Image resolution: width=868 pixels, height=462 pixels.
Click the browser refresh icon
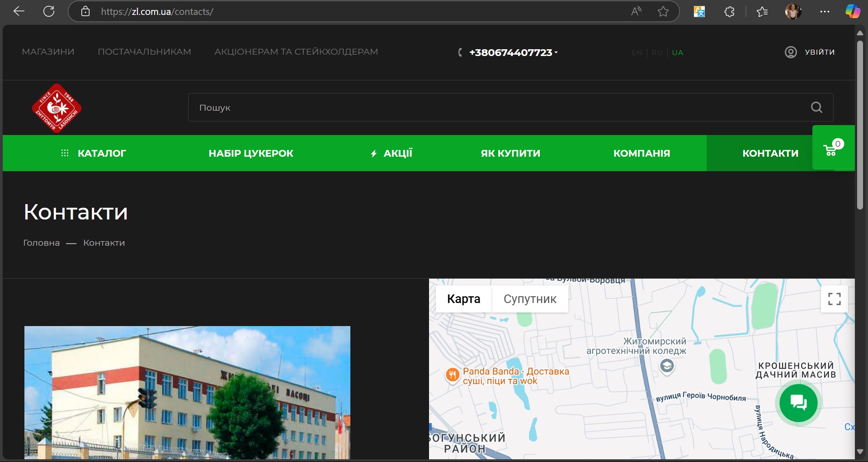(49, 12)
